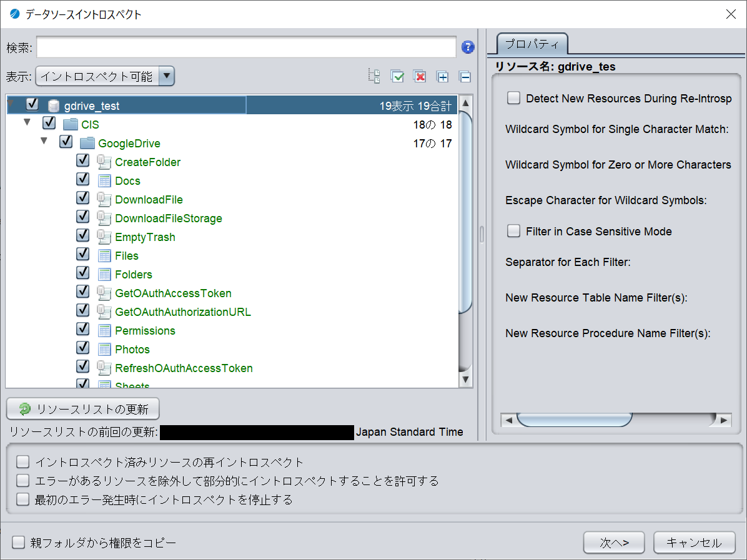Click the resource tree scroll down arrow

point(465,380)
